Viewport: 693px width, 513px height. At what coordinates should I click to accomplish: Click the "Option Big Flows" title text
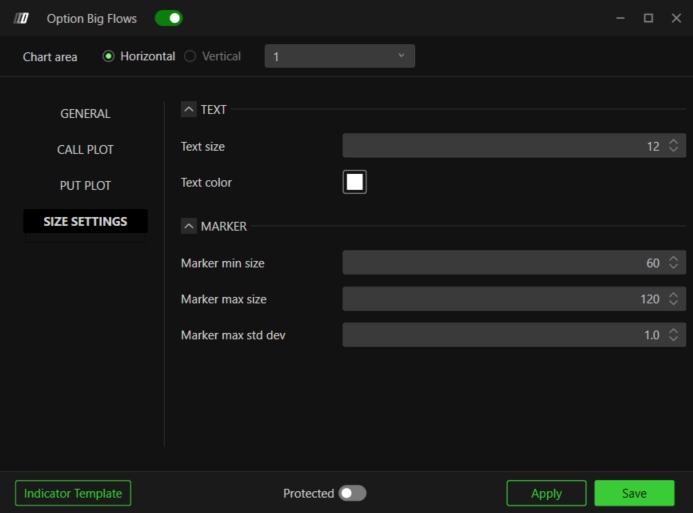[92, 19]
